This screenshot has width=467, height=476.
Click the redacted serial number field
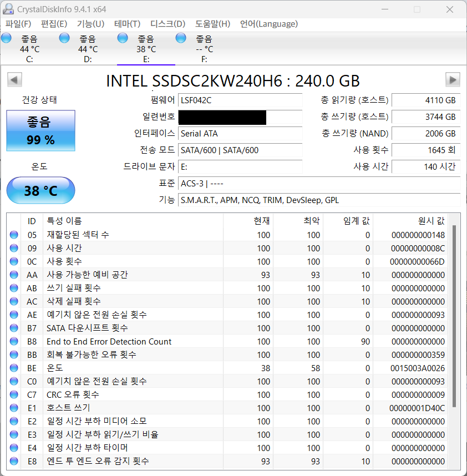(x=240, y=117)
